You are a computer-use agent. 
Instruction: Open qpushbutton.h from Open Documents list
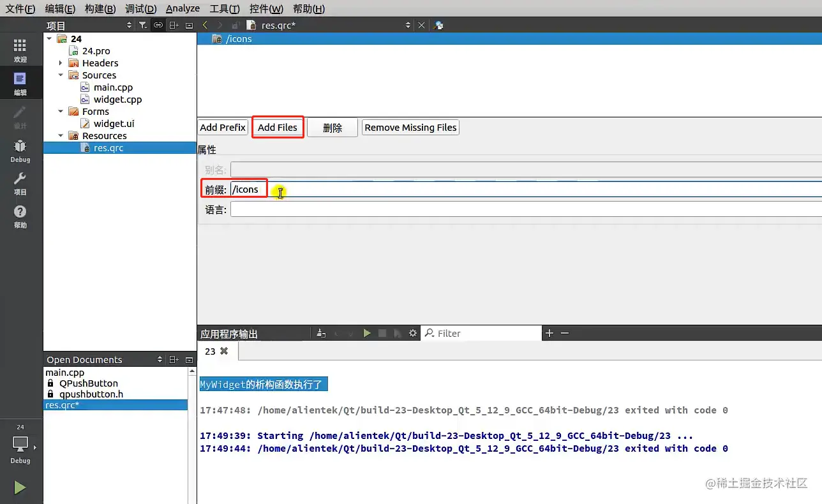91,394
